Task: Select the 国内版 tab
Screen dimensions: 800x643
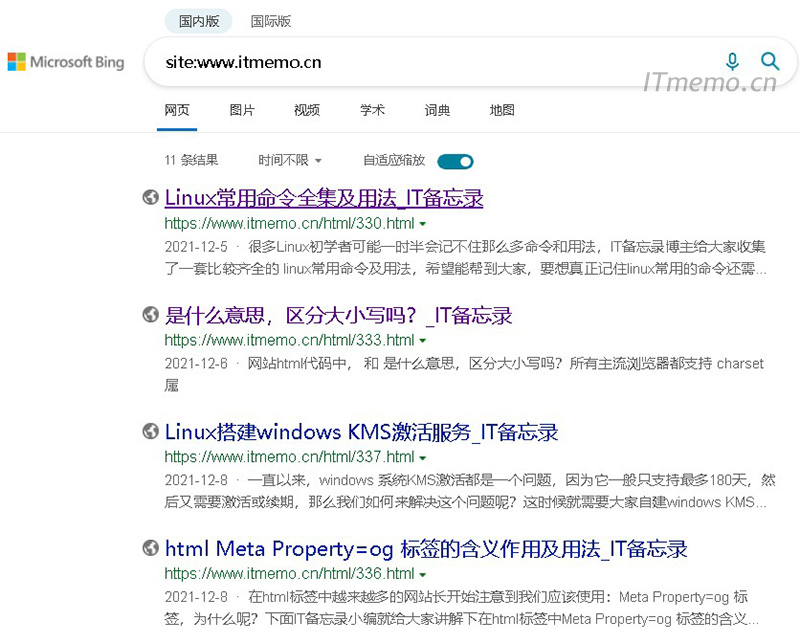Action: tap(198, 21)
